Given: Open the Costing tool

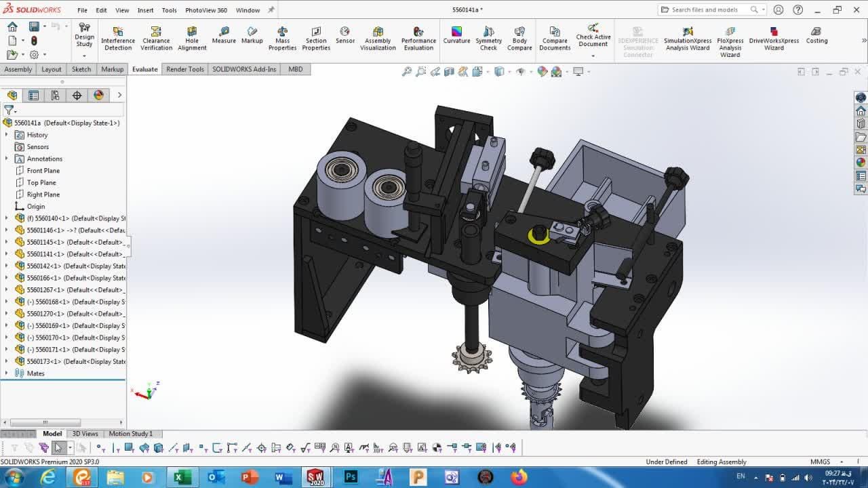Looking at the screenshot, I should pyautogui.click(x=816, y=36).
